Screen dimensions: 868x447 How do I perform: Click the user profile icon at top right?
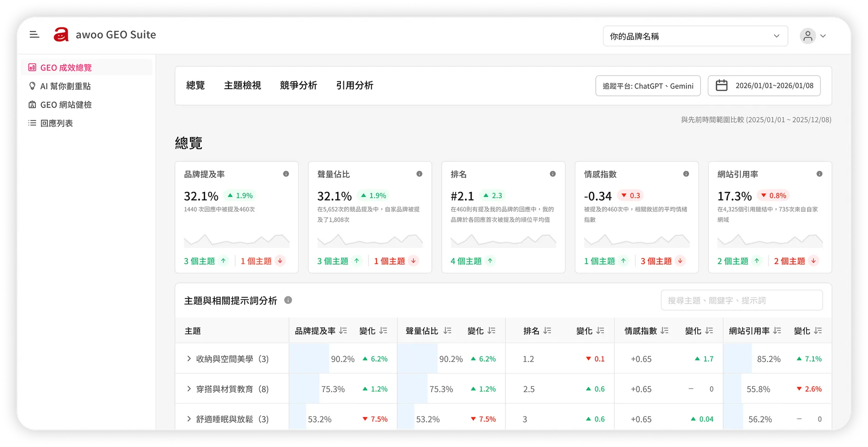tap(808, 36)
